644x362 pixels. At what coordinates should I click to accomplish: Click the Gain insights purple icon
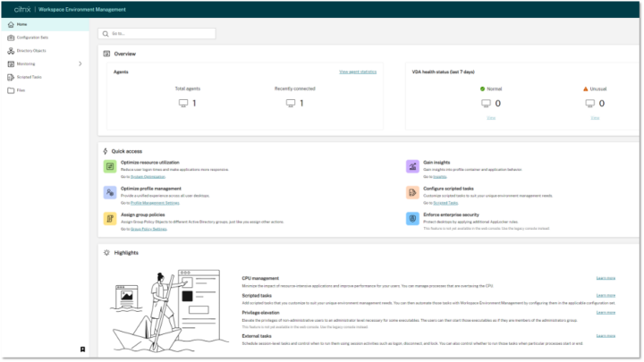411,166
